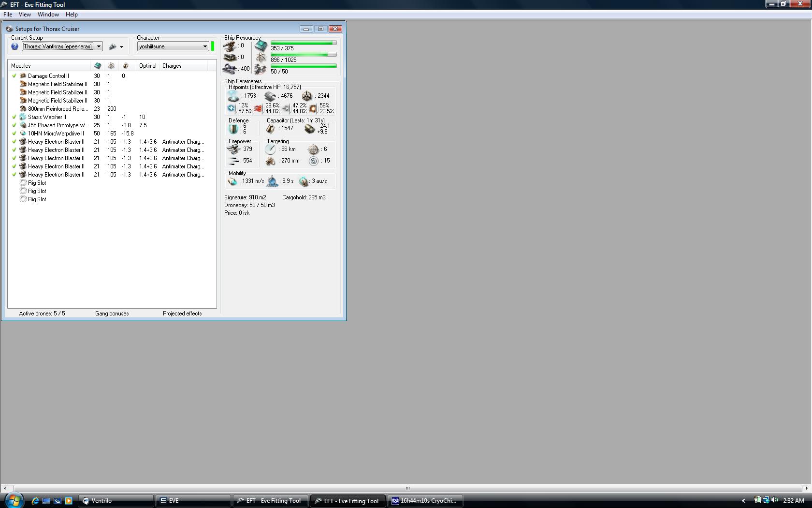Viewport: 812px width, 508px height.
Task: Click the launcher hardpoints icon in Ship Resources
Action: pyautogui.click(x=230, y=58)
